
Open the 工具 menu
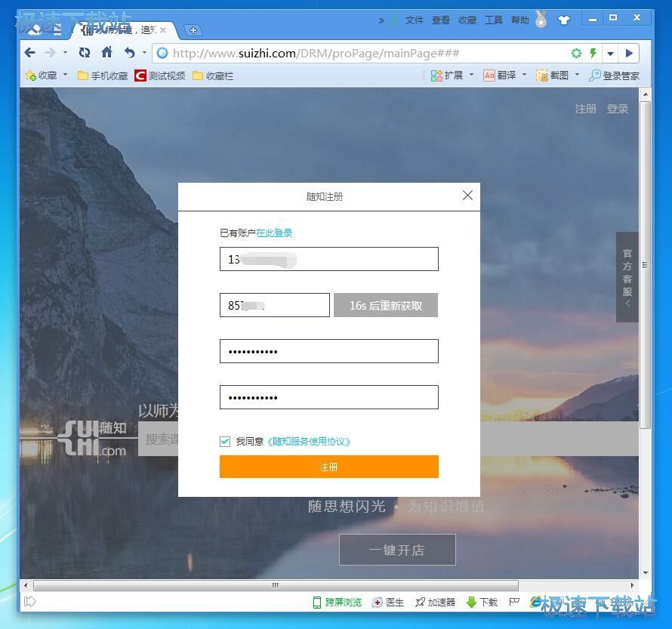pos(493,20)
